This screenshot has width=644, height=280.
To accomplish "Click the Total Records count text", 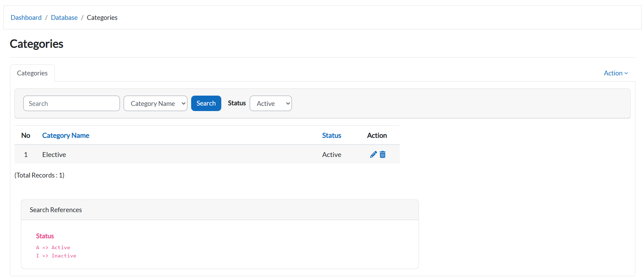I will click(x=39, y=175).
